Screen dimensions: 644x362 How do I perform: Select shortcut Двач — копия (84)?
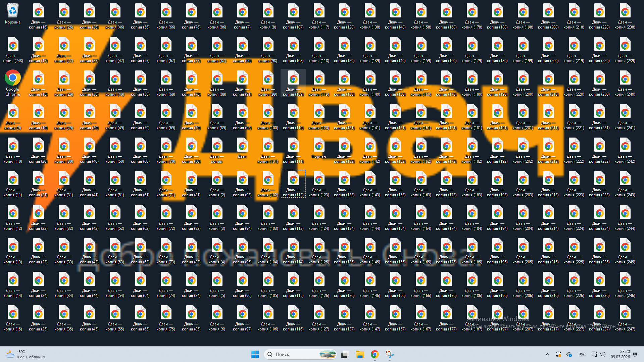[191, 285]
